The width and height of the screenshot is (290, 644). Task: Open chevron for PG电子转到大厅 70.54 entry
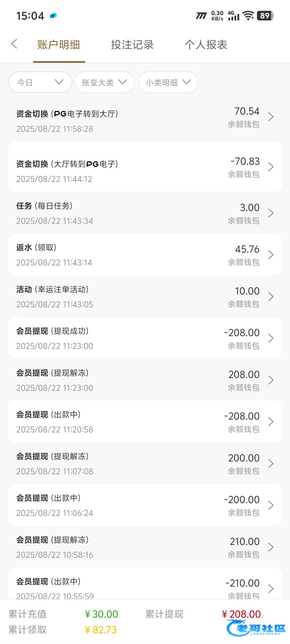271,117
